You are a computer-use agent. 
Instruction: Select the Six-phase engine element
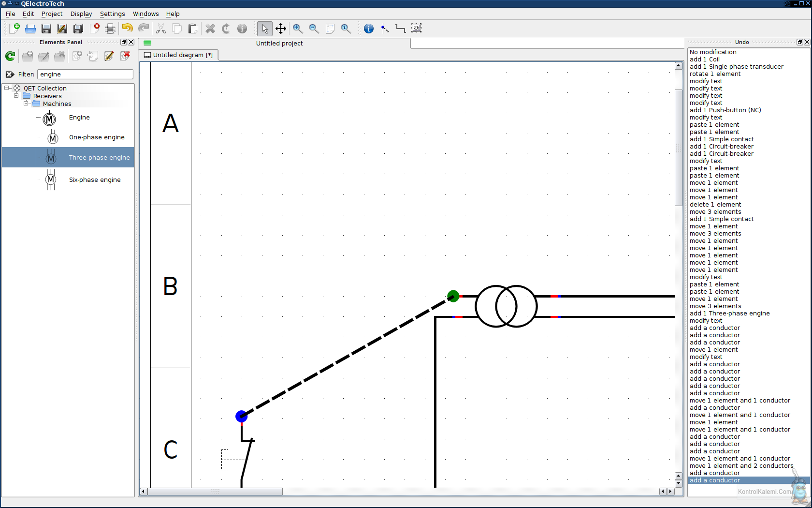click(x=95, y=180)
